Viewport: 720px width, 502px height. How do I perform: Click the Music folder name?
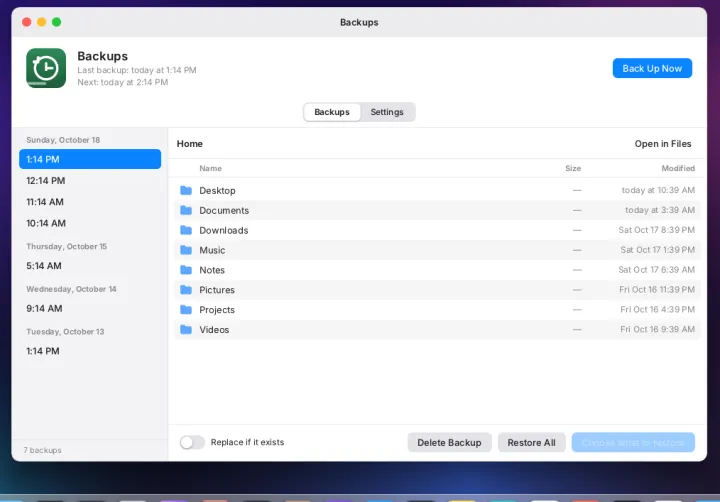212,250
